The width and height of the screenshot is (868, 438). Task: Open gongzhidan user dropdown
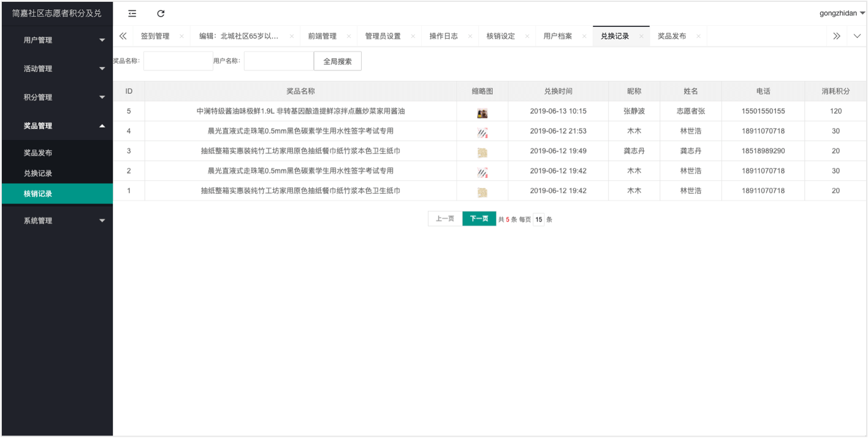pyautogui.click(x=842, y=13)
